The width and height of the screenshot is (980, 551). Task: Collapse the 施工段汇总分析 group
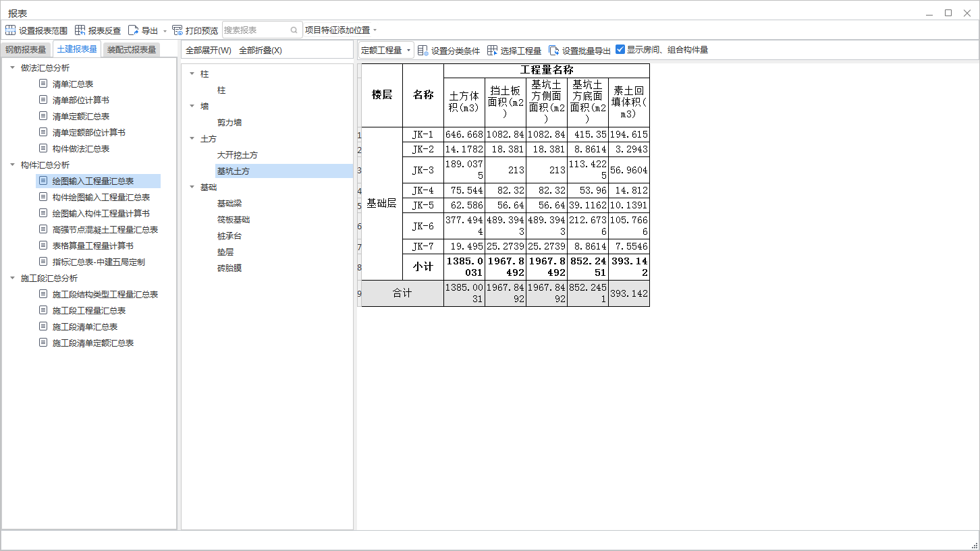(x=12, y=278)
